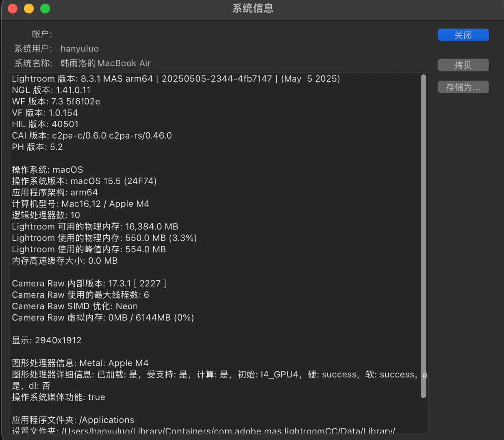Click the CAI 版本 c2pa line
Image resolution: width=504 pixels, height=440 pixels.
(92, 136)
